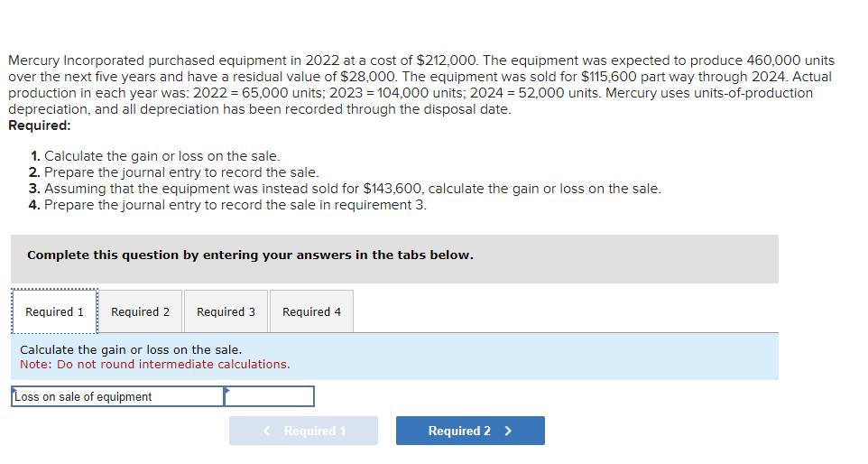Click the bold 'Required:' heading
The width and height of the screenshot is (868, 464).
[x=40, y=125]
